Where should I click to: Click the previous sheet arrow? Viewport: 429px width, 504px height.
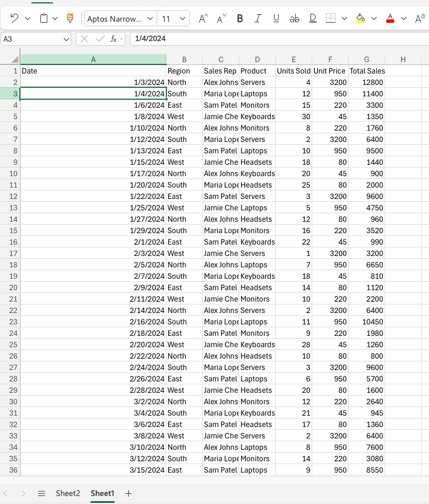pos(5,493)
